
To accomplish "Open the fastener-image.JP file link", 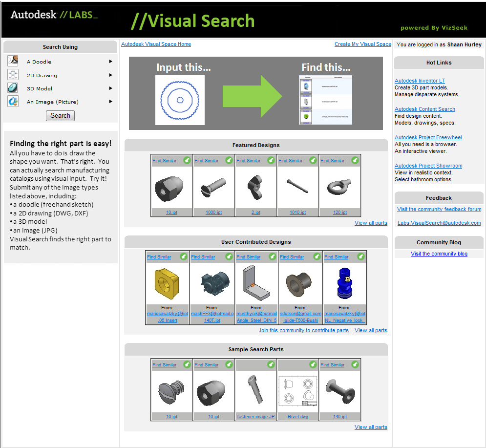I will pos(256,417).
